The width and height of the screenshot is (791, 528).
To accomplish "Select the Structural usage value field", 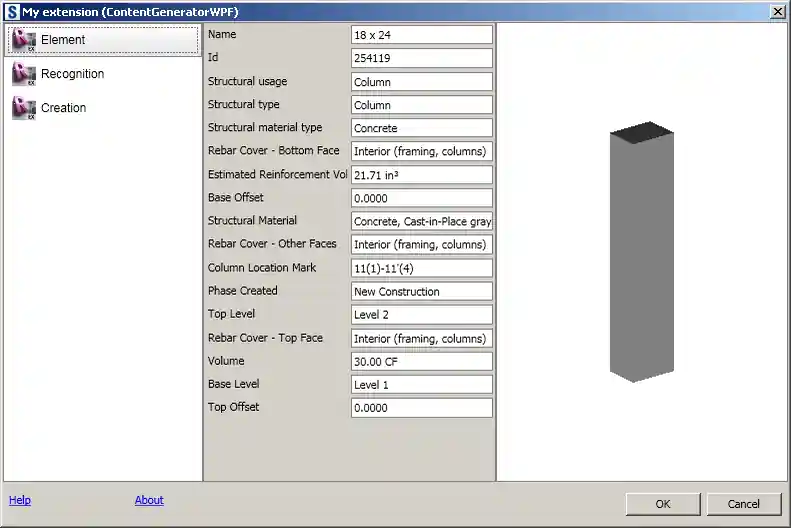I will (421, 82).
